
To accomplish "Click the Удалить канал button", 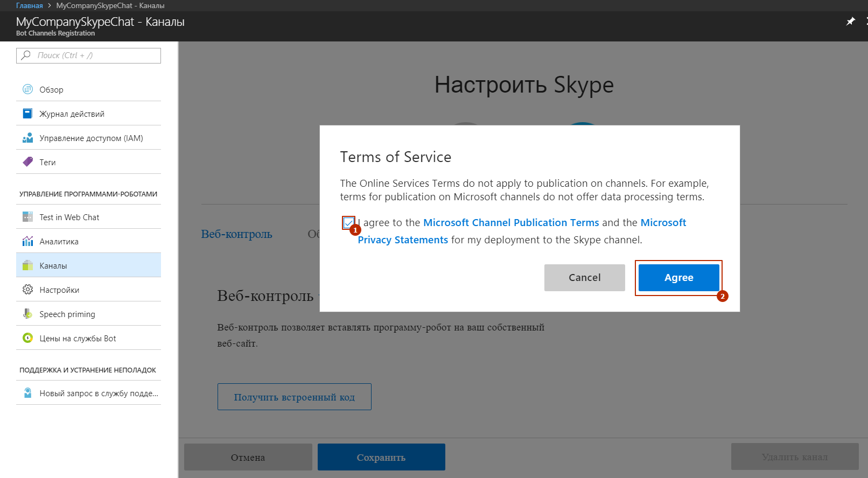I will (795, 457).
